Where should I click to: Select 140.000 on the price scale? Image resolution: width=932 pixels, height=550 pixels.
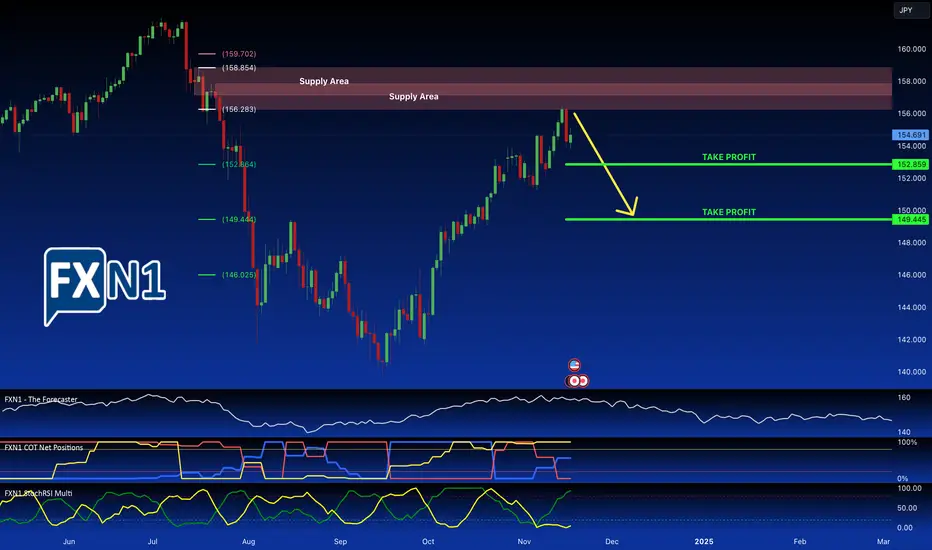pyautogui.click(x=911, y=372)
